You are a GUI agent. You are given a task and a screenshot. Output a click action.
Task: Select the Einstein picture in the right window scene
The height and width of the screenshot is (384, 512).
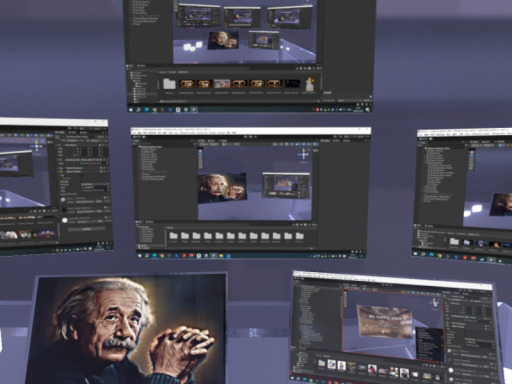[501, 205]
